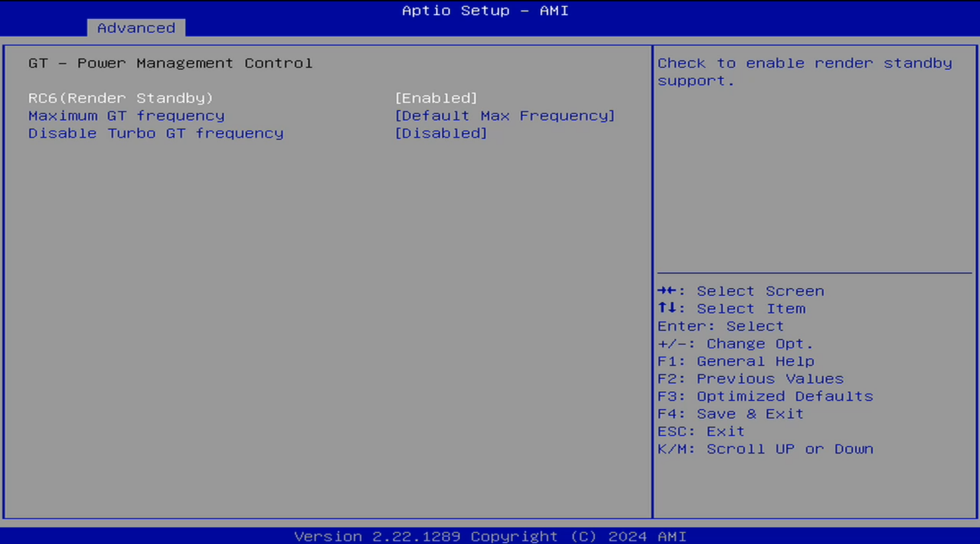The image size is (980, 544).
Task: Click the Enter: Select hint
Action: point(720,326)
